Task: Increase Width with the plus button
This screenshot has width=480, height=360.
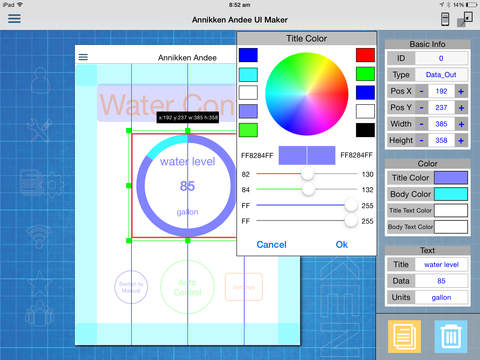Action: coord(461,124)
